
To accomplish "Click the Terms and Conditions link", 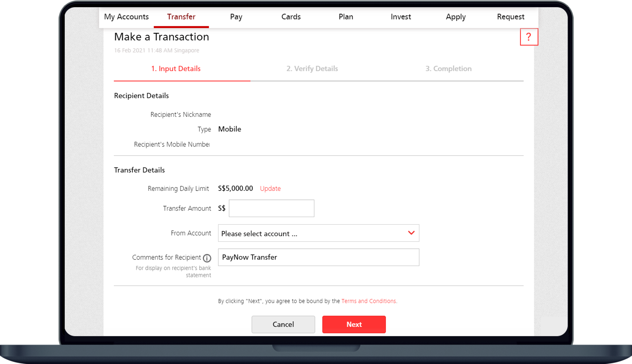I will 369,300.
